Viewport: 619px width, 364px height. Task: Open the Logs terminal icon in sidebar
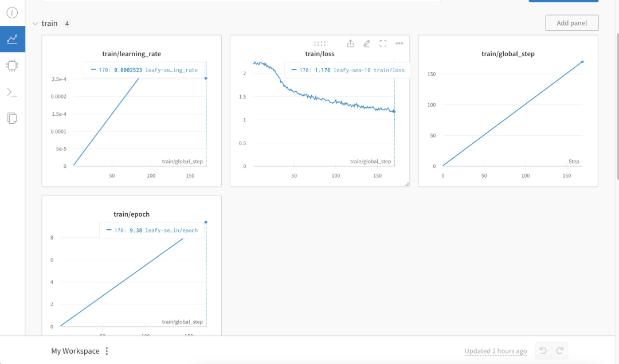[12, 92]
